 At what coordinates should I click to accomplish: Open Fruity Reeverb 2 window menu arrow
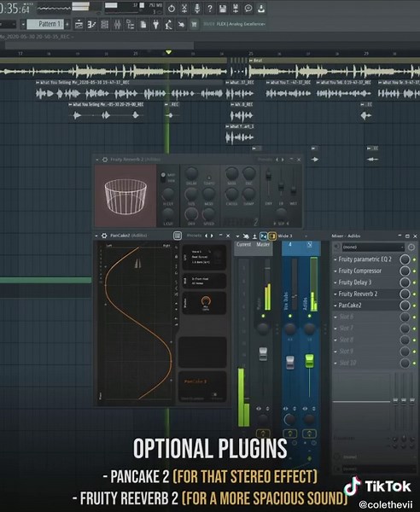tap(97, 160)
